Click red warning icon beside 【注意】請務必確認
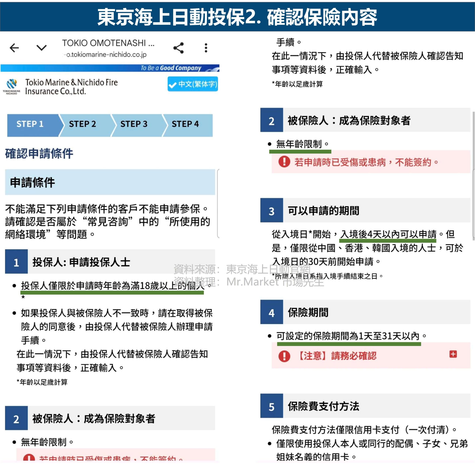 click(x=284, y=356)
